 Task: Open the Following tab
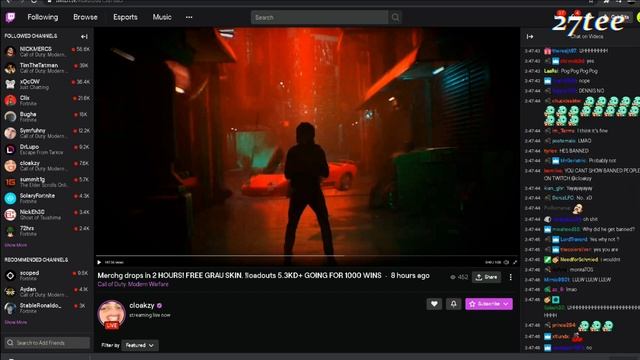tap(43, 17)
